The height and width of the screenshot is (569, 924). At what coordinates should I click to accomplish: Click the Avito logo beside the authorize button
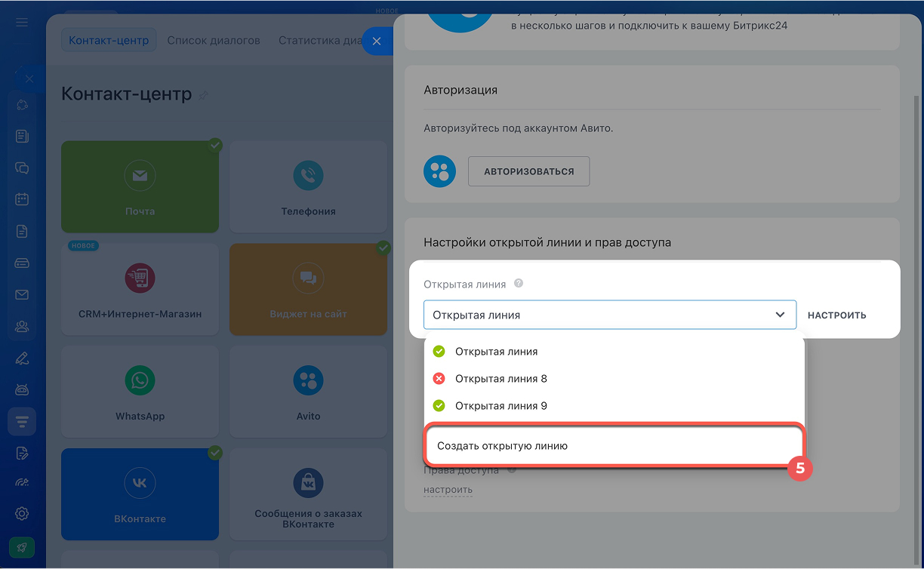(439, 171)
